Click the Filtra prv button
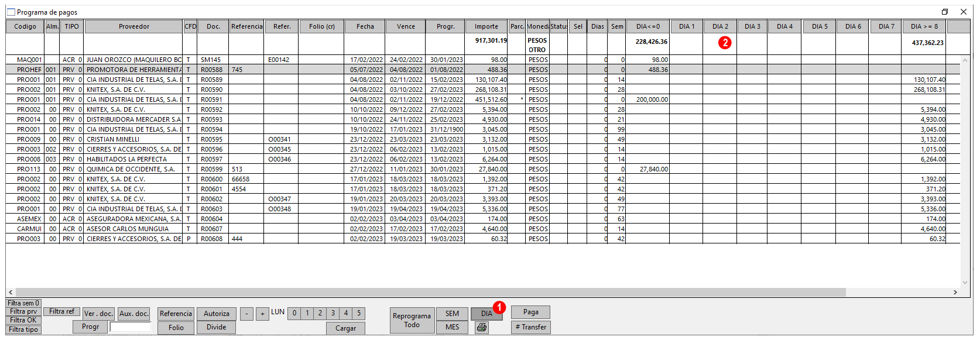This screenshot has width=980, height=340. tap(23, 311)
